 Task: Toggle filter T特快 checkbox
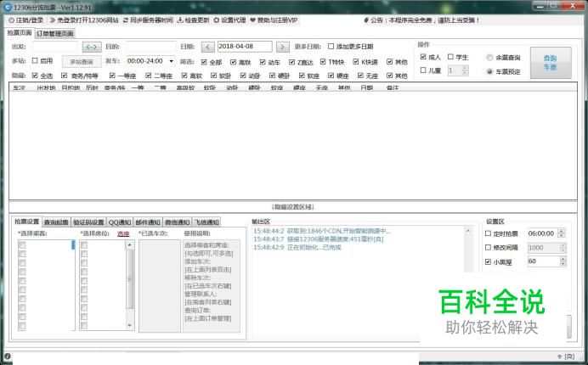click(x=323, y=62)
